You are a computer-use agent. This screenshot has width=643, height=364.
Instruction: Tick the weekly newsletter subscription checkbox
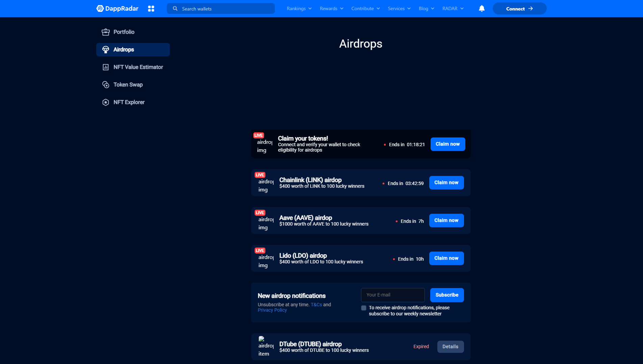coord(364,308)
